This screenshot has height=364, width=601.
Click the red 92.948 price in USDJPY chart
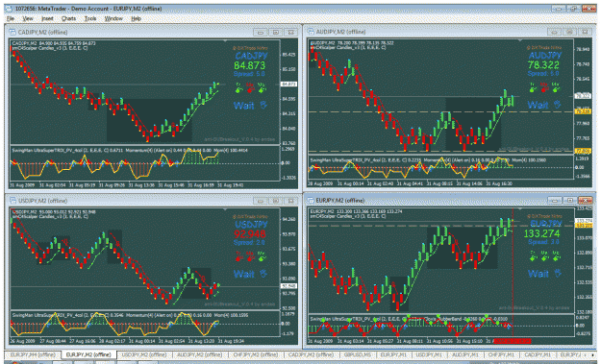[x=249, y=234]
